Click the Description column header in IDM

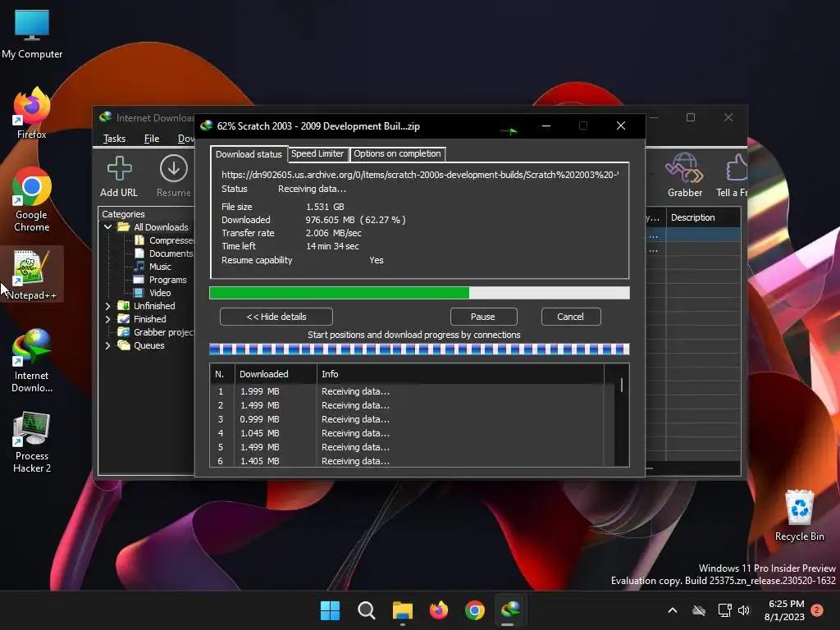pyautogui.click(x=703, y=217)
